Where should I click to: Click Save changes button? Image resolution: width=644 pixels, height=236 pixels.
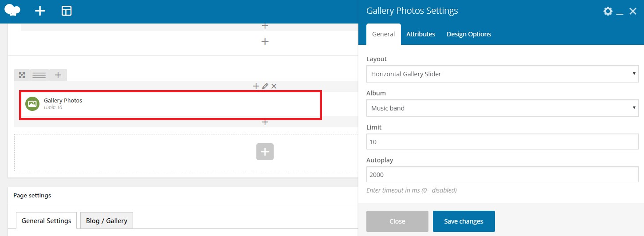click(x=463, y=221)
